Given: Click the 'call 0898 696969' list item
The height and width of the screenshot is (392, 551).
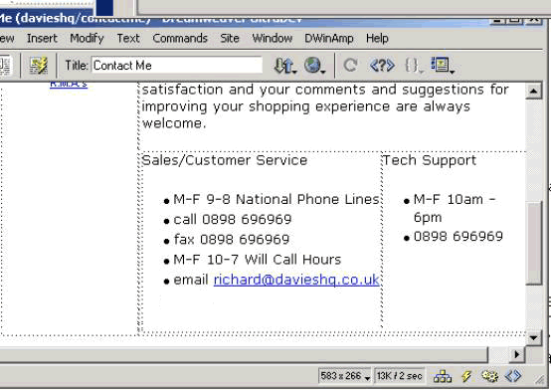Looking at the screenshot, I should (233, 219).
